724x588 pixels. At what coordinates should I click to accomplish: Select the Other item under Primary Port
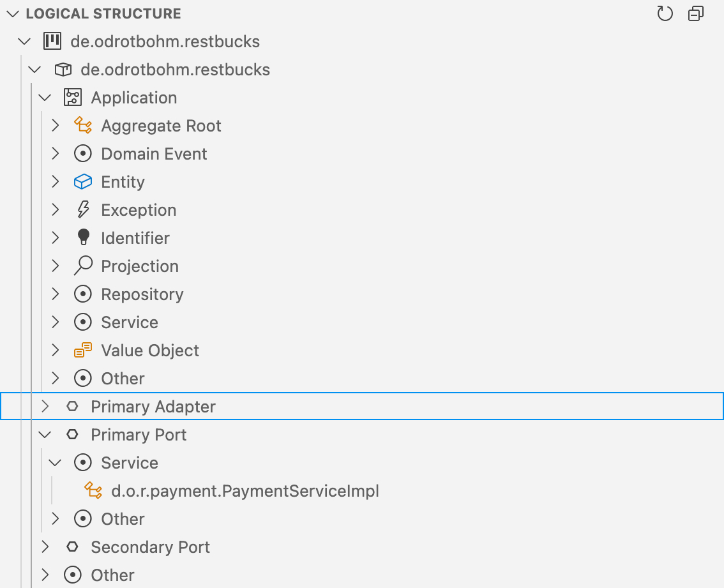(123, 519)
